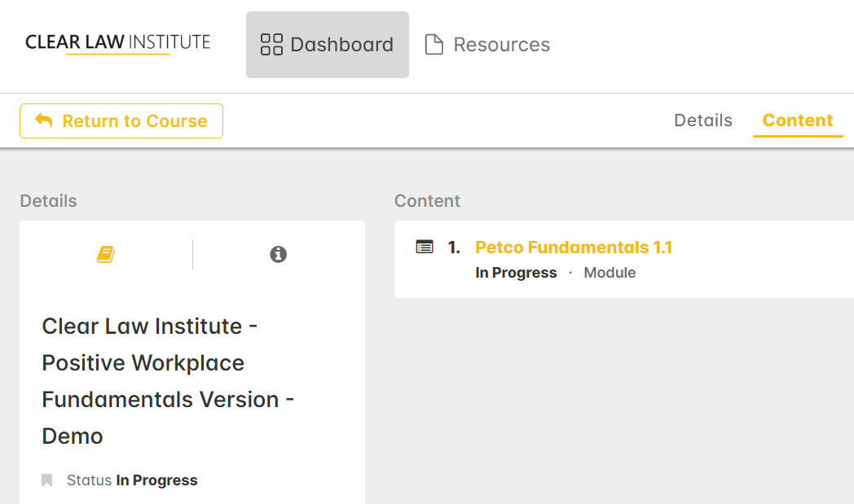Click the Status In Progress text
Image resolution: width=854 pixels, height=504 pixels.
pyautogui.click(x=132, y=480)
